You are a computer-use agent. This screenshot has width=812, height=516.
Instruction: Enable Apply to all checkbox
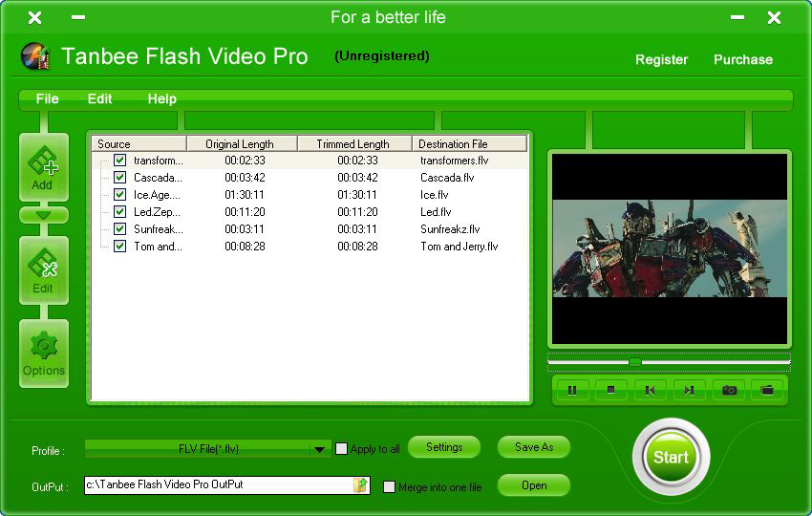coord(342,449)
